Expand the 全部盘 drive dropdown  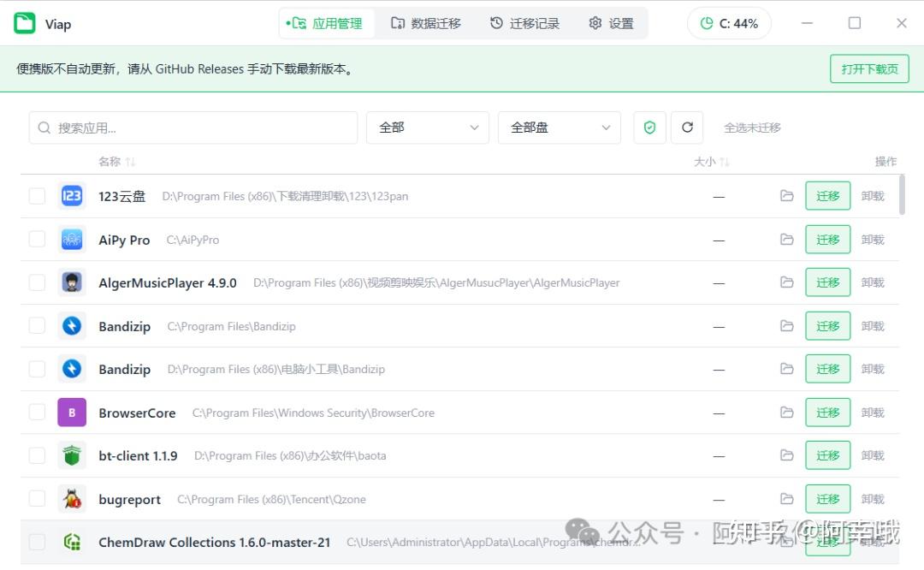(x=560, y=128)
